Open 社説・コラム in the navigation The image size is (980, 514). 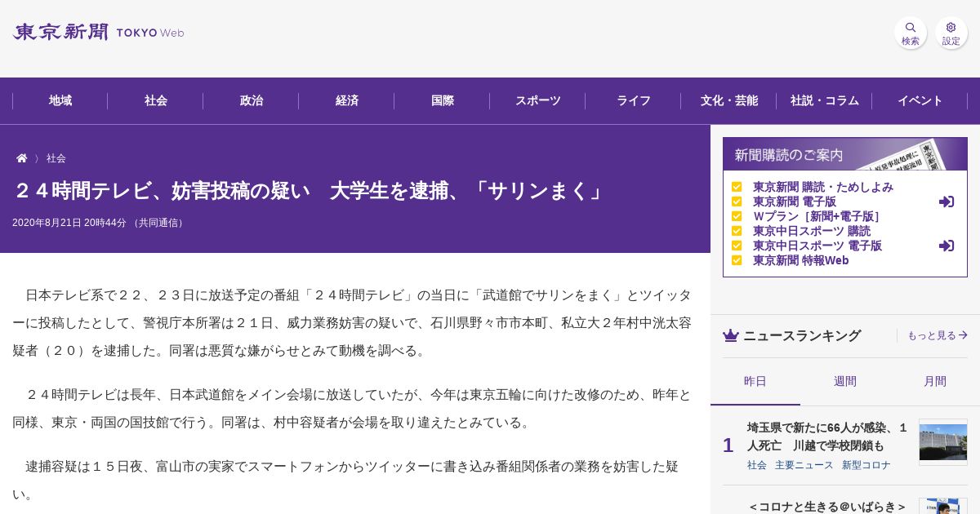coord(825,101)
